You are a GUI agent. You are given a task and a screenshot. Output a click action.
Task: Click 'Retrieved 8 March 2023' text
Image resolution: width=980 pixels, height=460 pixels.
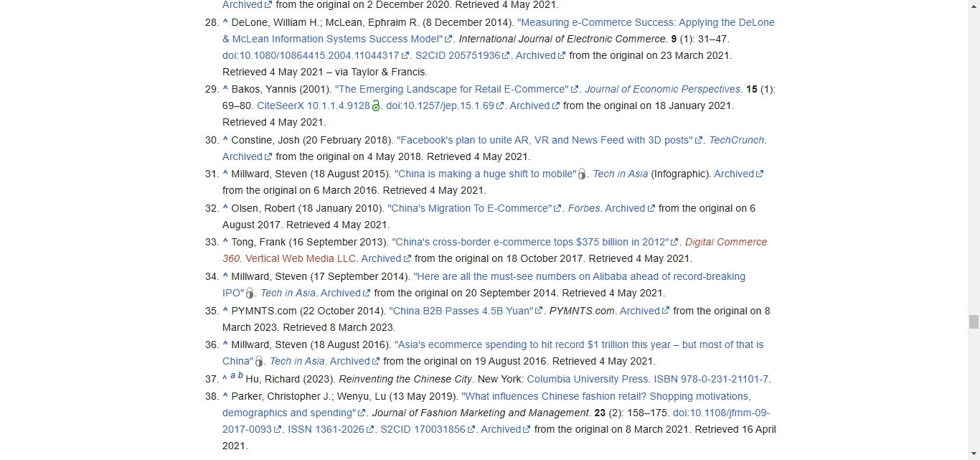[337, 327]
